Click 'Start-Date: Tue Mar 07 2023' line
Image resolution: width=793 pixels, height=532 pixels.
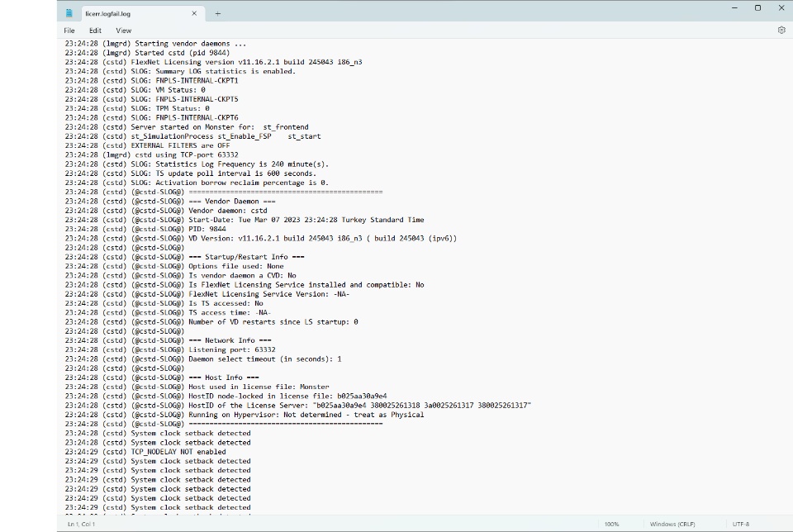pyautogui.click(x=245, y=220)
